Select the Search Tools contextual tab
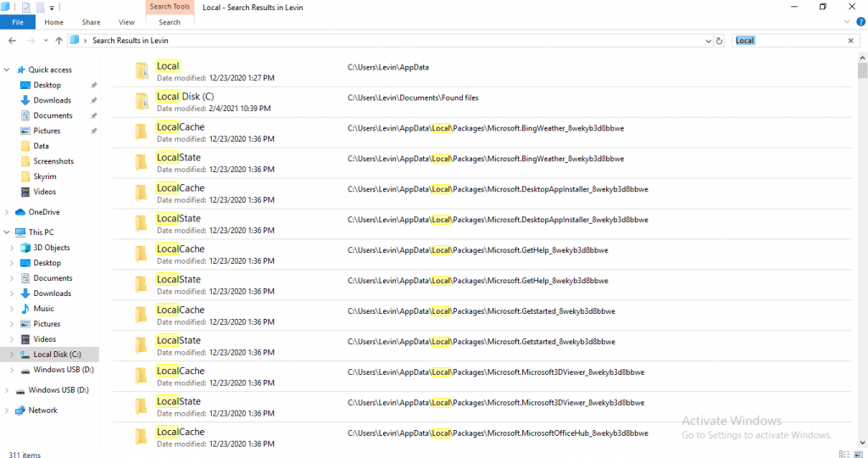Viewport: 868px width, 458px height. (x=170, y=7)
